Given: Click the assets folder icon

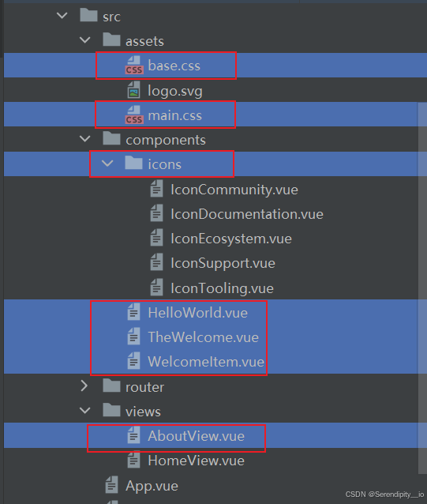Looking at the screenshot, I should point(111,39).
